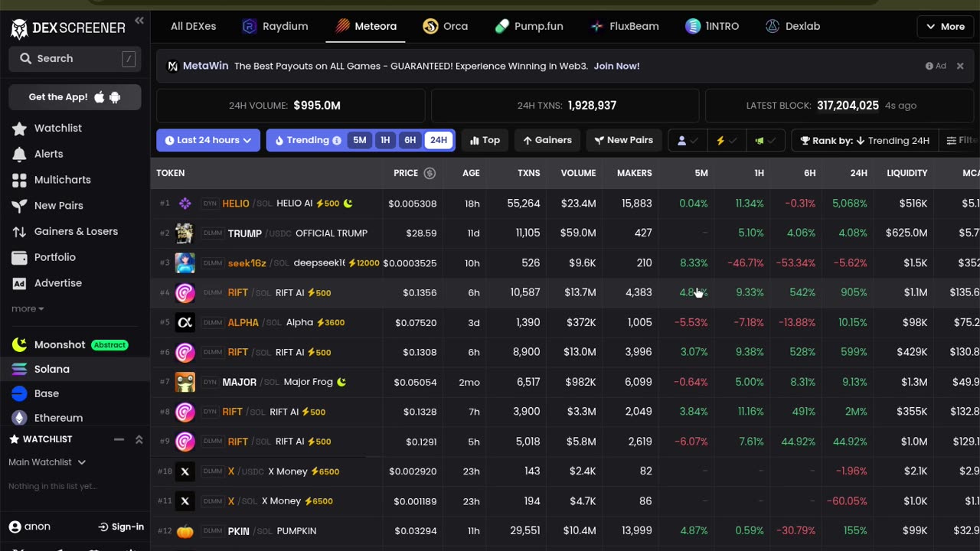Click the Top filter button
The image size is (980, 551).
485,140
